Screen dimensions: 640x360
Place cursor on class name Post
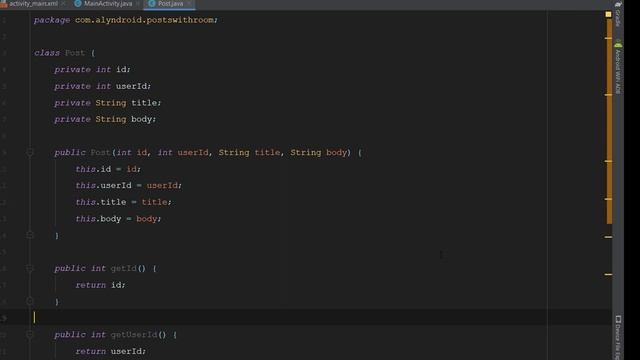[75, 53]
